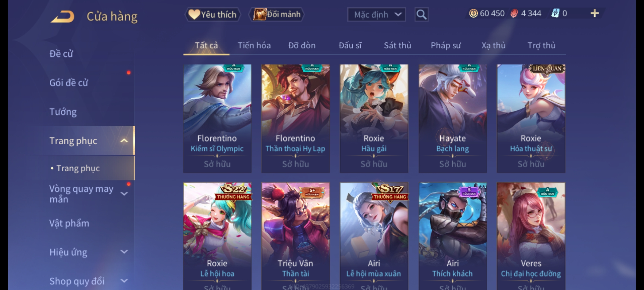Expand the Hiệu ứng sidebar section
This screenshot has height=290, width=644.
click(x=124, y=252)
